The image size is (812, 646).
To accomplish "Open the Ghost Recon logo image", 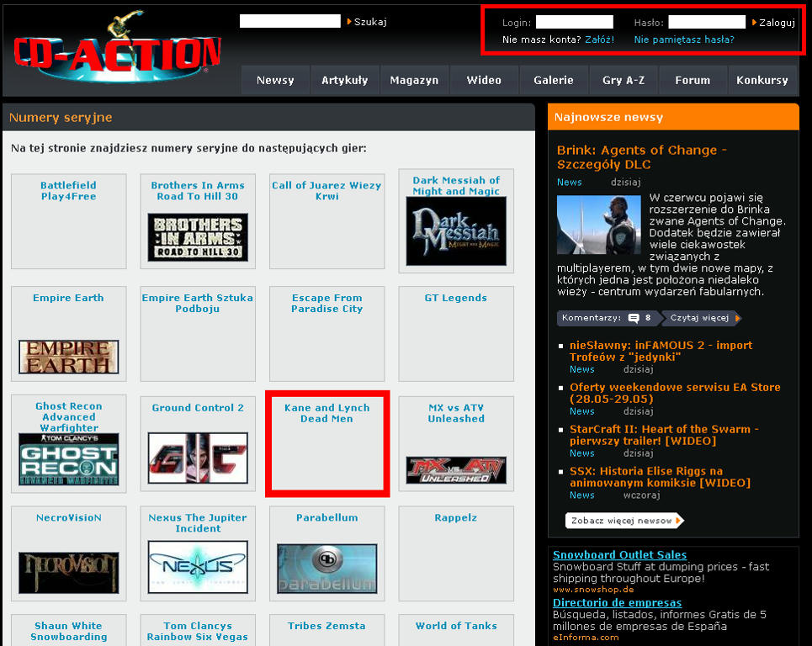I will click(x=69, y=459).
